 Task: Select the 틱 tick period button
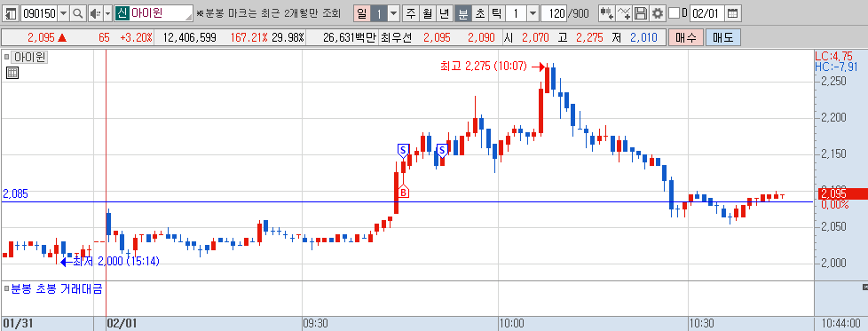[x=496, y=13]
